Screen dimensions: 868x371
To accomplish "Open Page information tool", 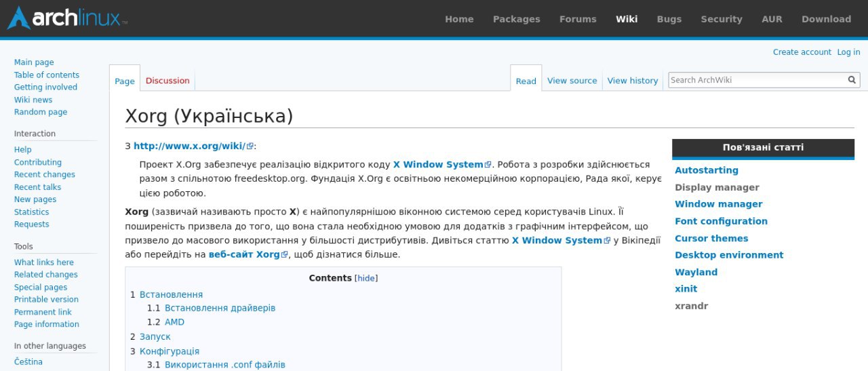I will 47,325.
